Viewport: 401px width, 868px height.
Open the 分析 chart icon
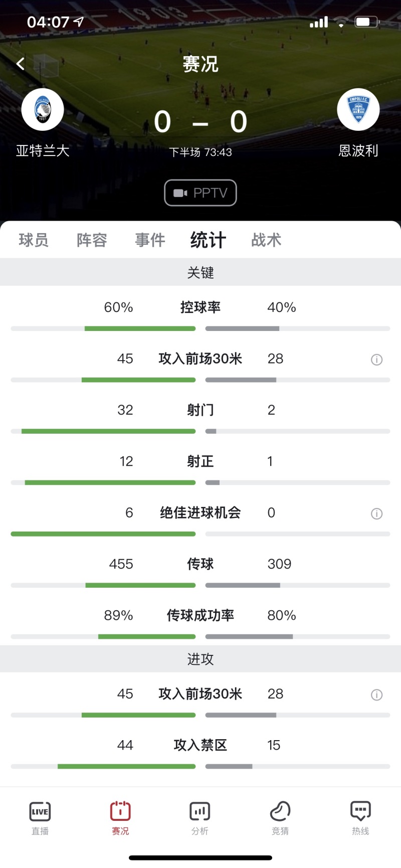(x=200, y=811)
